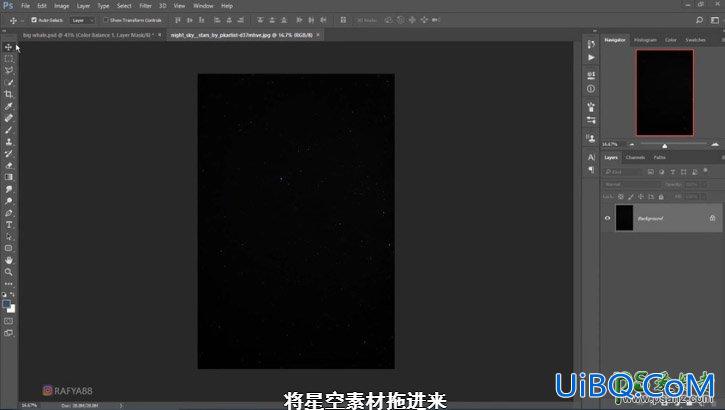
Task: Select the Crop tool
Action: 8,94
